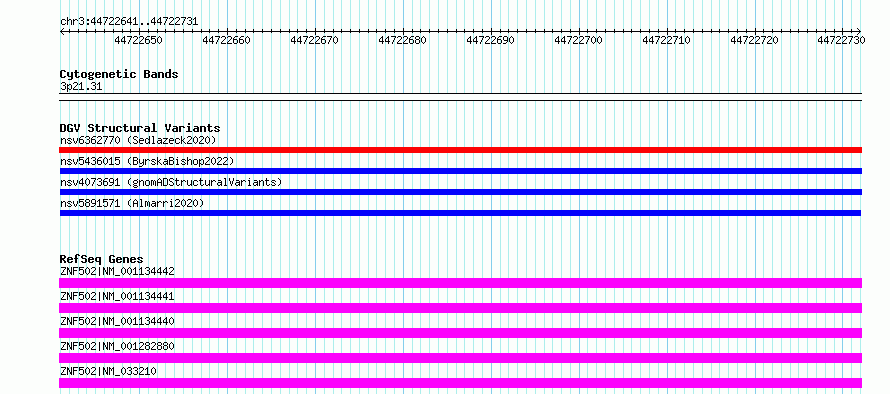890x394 pixels.
Task: Click the left arrow of the ruler
Action: (x=62, y=31)
